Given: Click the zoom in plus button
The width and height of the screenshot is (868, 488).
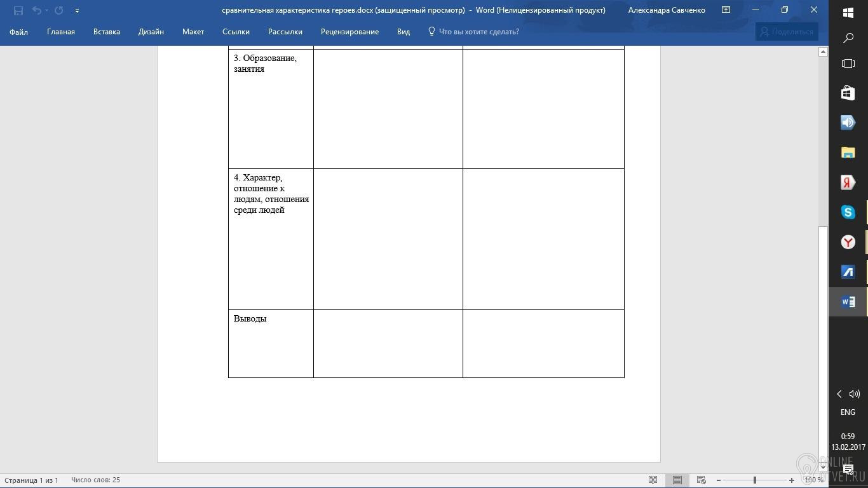Looking at the screenshot, I should (x=792, y=480).
